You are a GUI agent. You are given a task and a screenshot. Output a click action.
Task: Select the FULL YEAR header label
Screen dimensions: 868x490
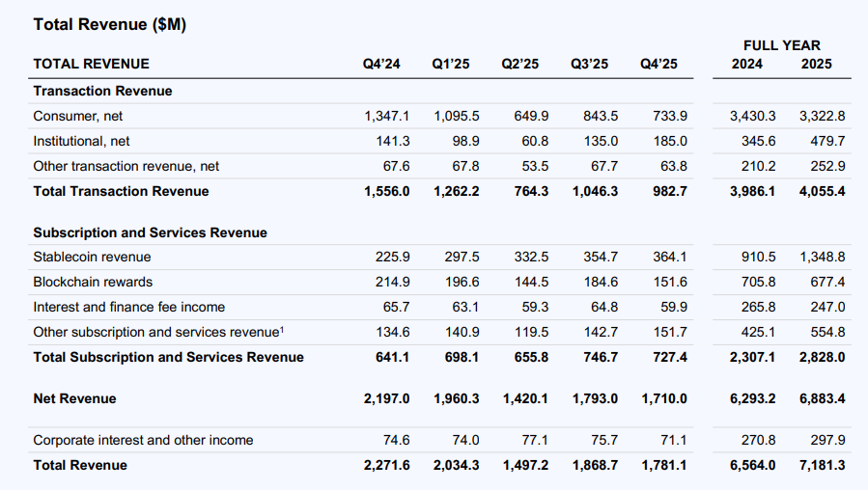pos(781,45)
